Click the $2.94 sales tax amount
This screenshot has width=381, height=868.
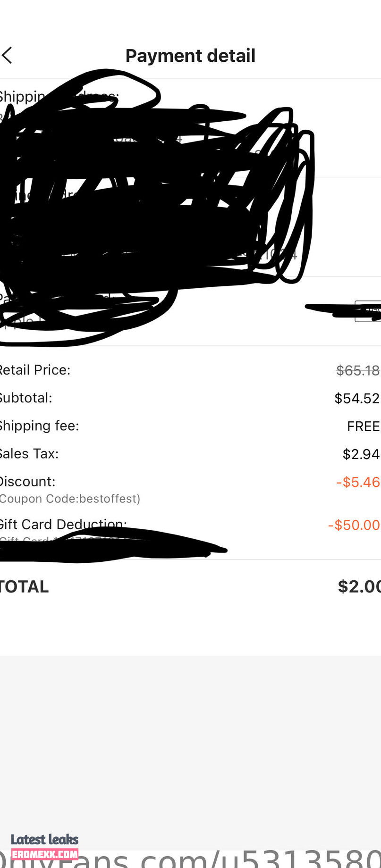coord(361,454)
